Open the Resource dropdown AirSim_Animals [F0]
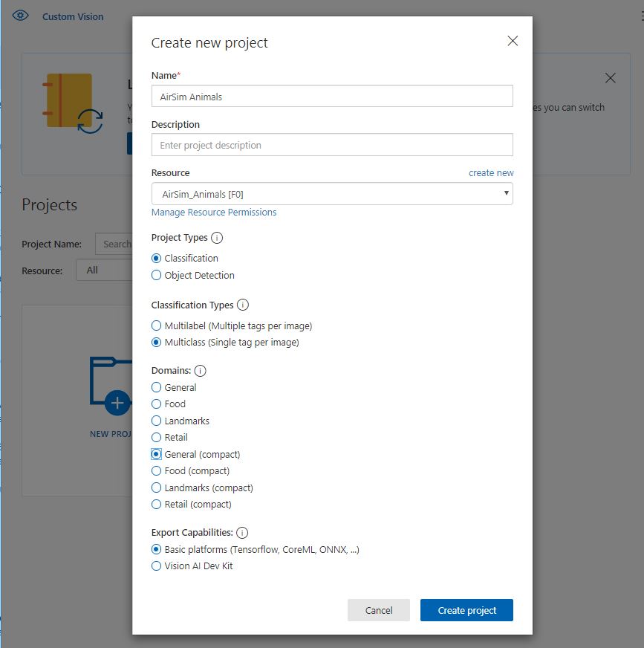The height and width of the screenshot is (648, 644). coord(332,194)
